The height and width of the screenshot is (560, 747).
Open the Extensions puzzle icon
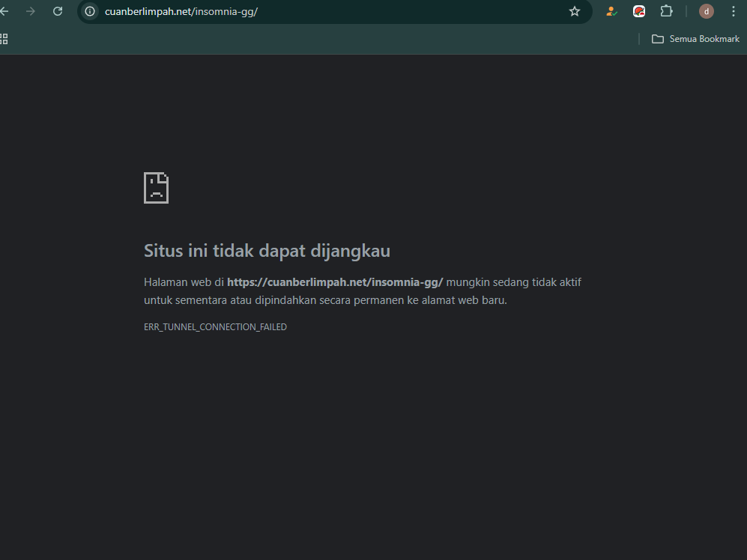pos(667,11)
